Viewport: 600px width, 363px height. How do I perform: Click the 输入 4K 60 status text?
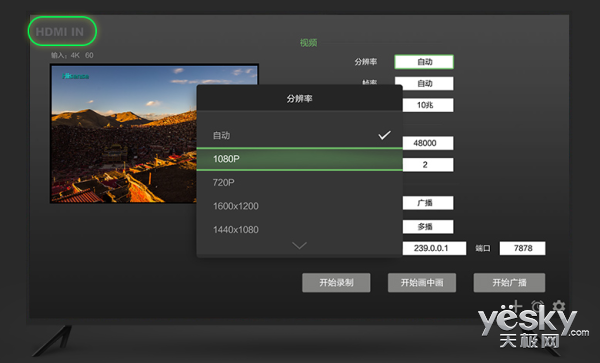pyautogui.click(x=72, y=55)
